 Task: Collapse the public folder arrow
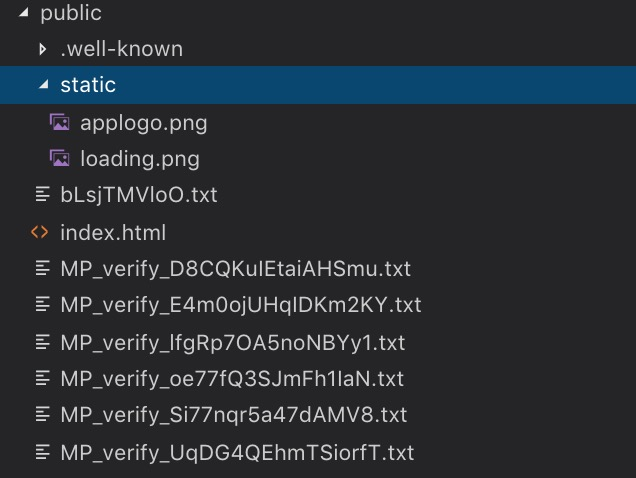coord(24,13)
